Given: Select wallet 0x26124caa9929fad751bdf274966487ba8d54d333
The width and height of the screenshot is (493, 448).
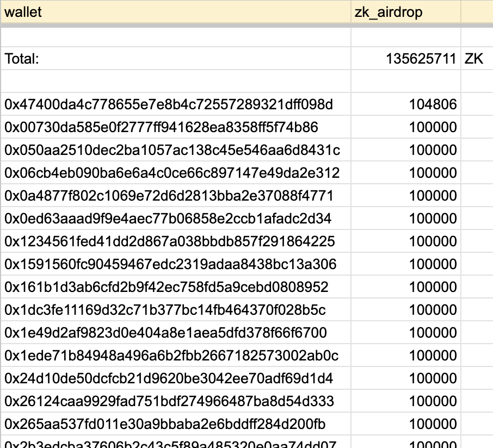Looking at the screenshot, I should (x=176, y=401).
